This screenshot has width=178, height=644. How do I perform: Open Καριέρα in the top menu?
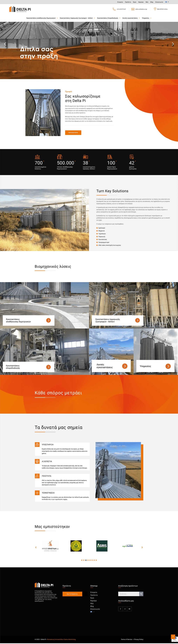click(x=141, y=2)
